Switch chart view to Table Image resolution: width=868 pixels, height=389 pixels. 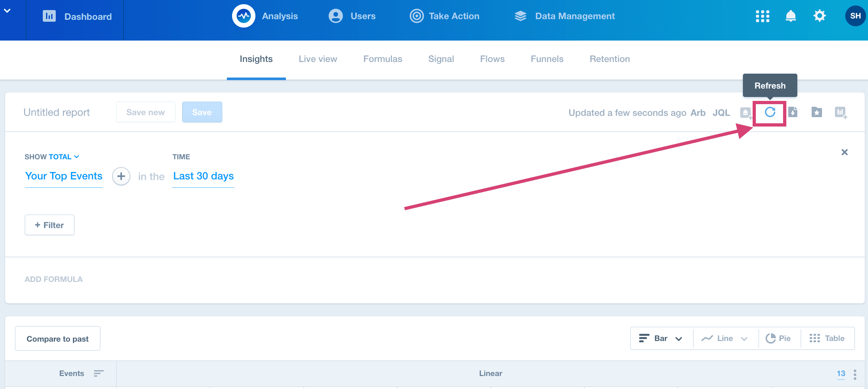click(x=827, y=338)
